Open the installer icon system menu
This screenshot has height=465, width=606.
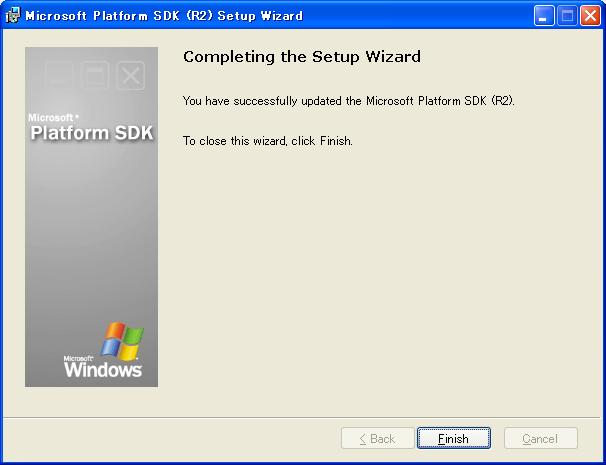coord(12,15)
